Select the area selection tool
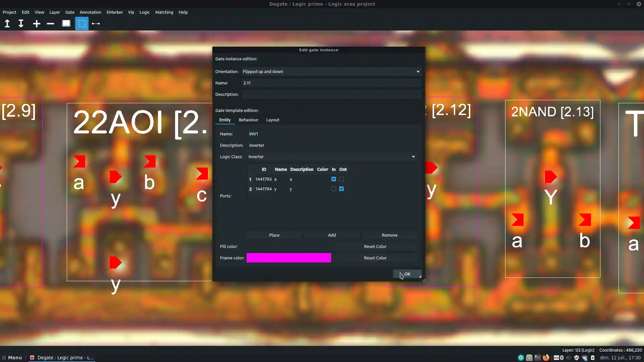644x362 pixels. point(82,23)
